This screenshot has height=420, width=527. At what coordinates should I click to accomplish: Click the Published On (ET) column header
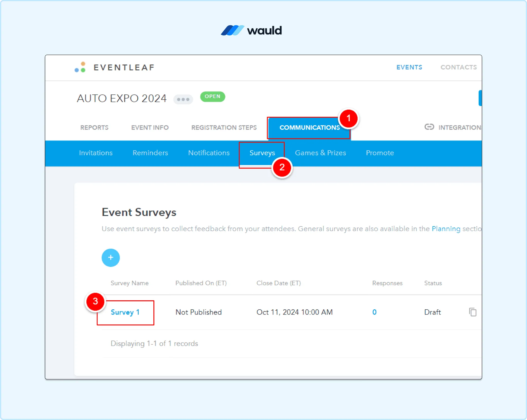point(201,283)
